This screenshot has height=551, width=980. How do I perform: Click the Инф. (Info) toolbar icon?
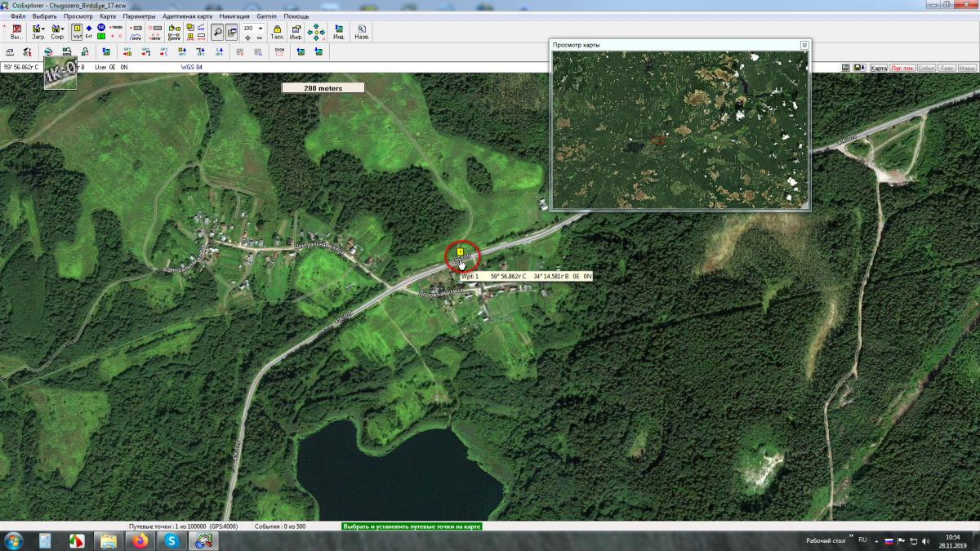click(296, 33)
